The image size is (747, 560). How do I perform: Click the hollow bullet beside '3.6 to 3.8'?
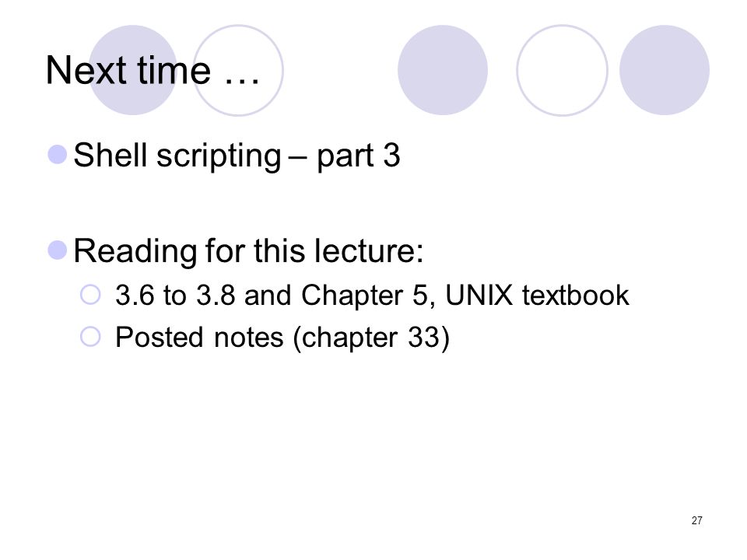tap(90, 295)
